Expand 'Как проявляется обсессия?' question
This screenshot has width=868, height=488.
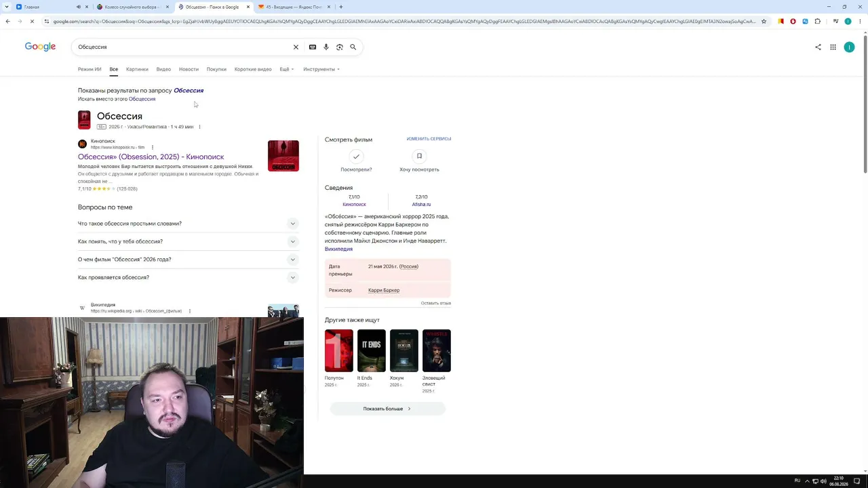coord(188,277)
